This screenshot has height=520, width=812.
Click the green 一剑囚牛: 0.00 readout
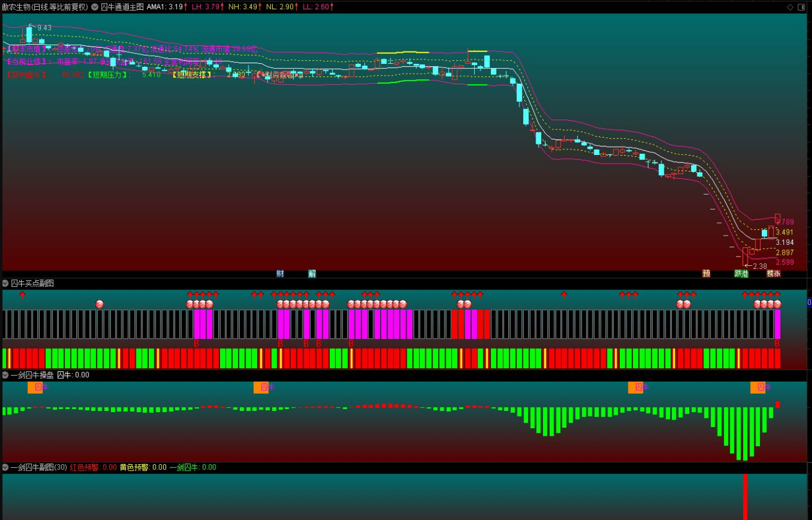193,467
